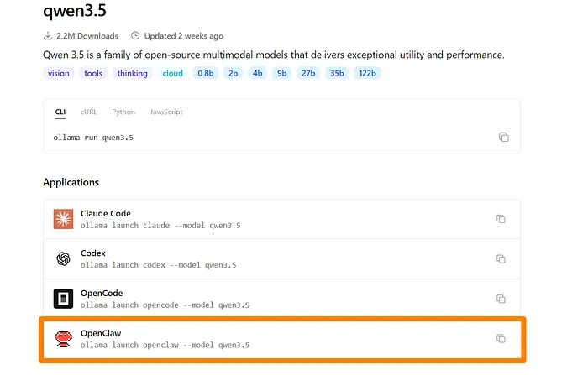This screenshot has height=375, width=588.
Task: Click the Codex app icon
Action: click(x=63, y=258)
